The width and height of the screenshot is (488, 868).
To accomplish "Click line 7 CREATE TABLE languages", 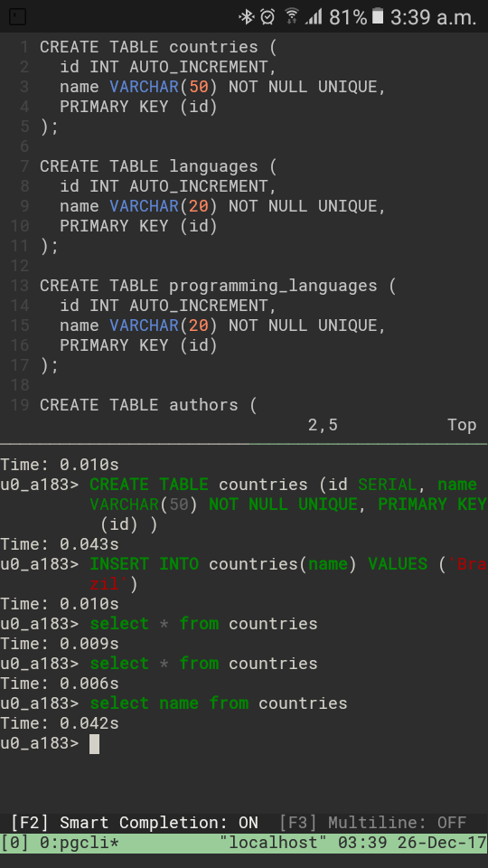I will [x=157, y=166].
